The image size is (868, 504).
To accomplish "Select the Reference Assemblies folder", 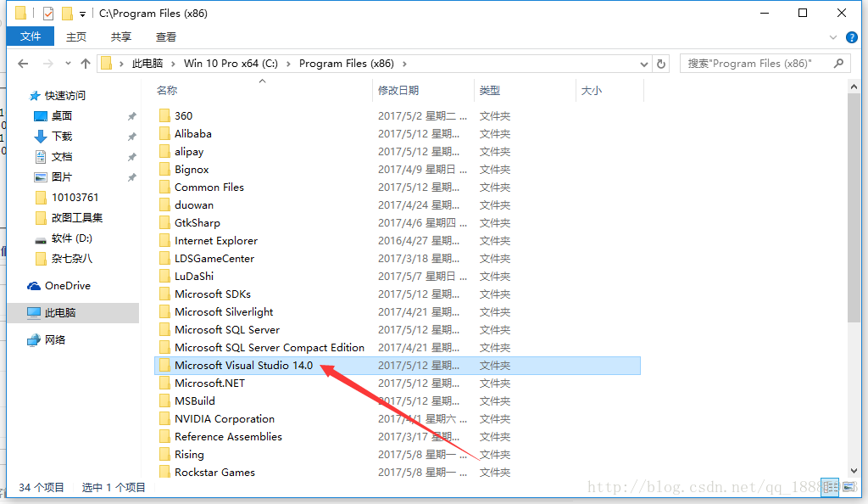I will 228,437.
